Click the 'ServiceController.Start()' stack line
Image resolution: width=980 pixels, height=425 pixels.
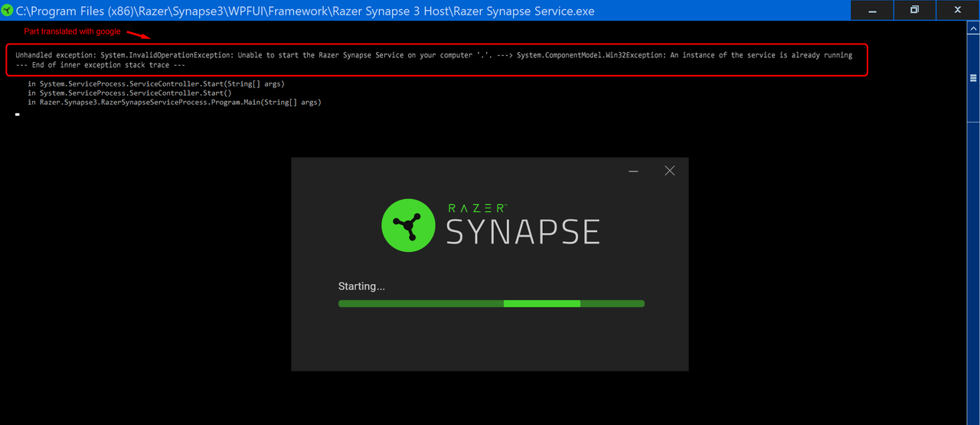click(x=129, y=93)
